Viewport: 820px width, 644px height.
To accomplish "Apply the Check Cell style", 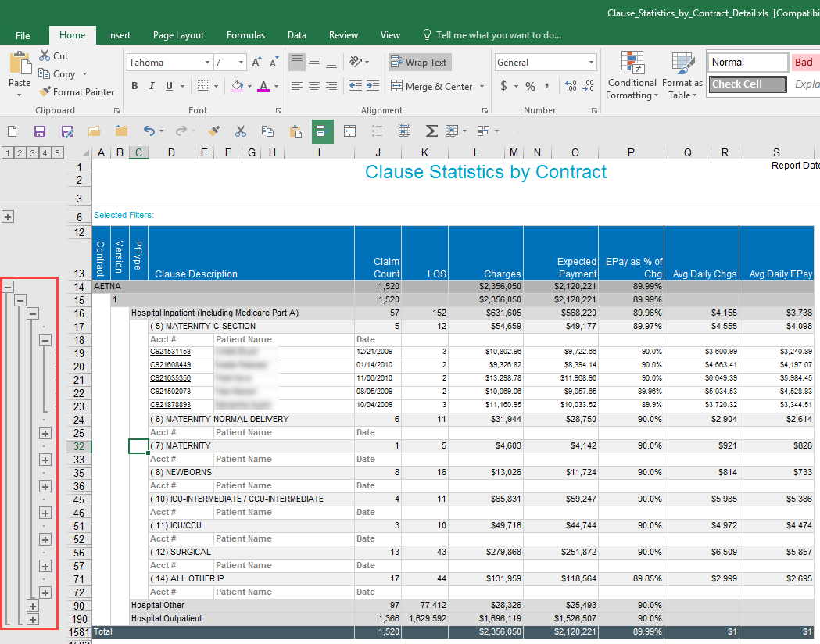I will 748,84.
